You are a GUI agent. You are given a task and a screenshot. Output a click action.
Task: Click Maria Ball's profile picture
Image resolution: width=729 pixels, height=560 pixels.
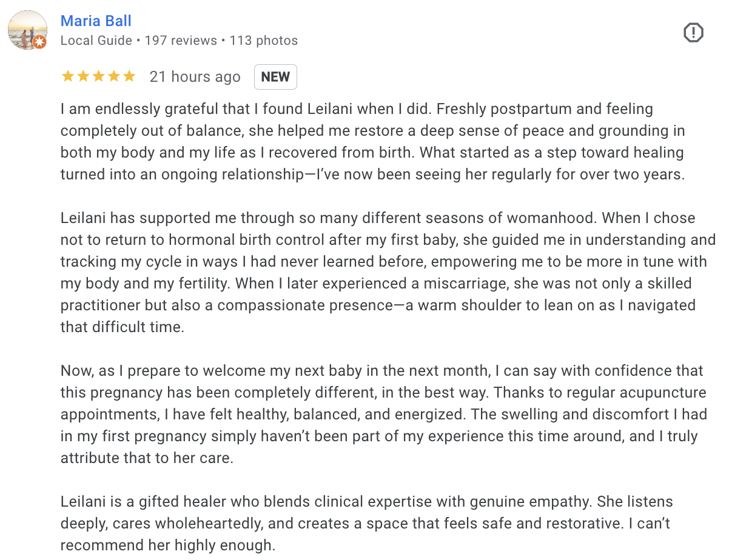[27, 30]
